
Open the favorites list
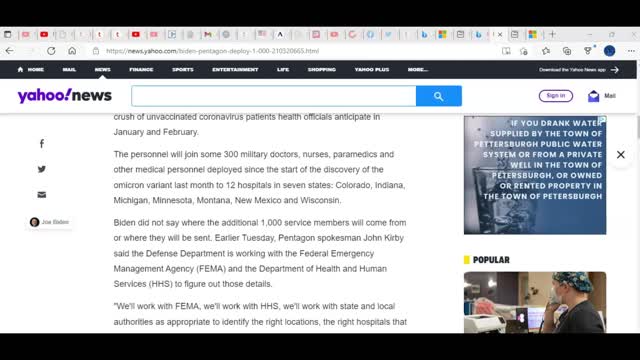pos(546,51)
